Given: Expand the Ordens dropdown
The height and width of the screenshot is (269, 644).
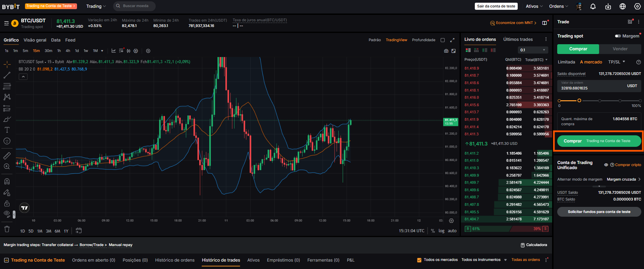Looking at the screenshot, I should point(559,6).
